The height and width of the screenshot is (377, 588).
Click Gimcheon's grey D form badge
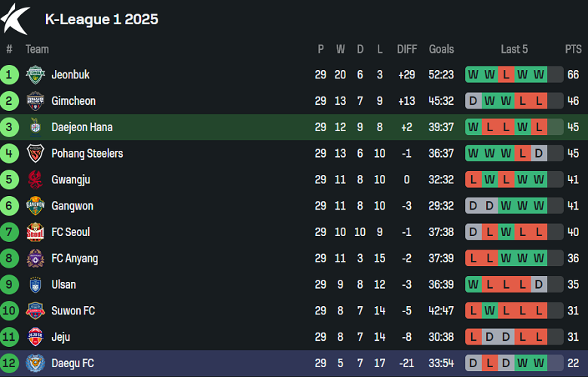tap(473, 101)
